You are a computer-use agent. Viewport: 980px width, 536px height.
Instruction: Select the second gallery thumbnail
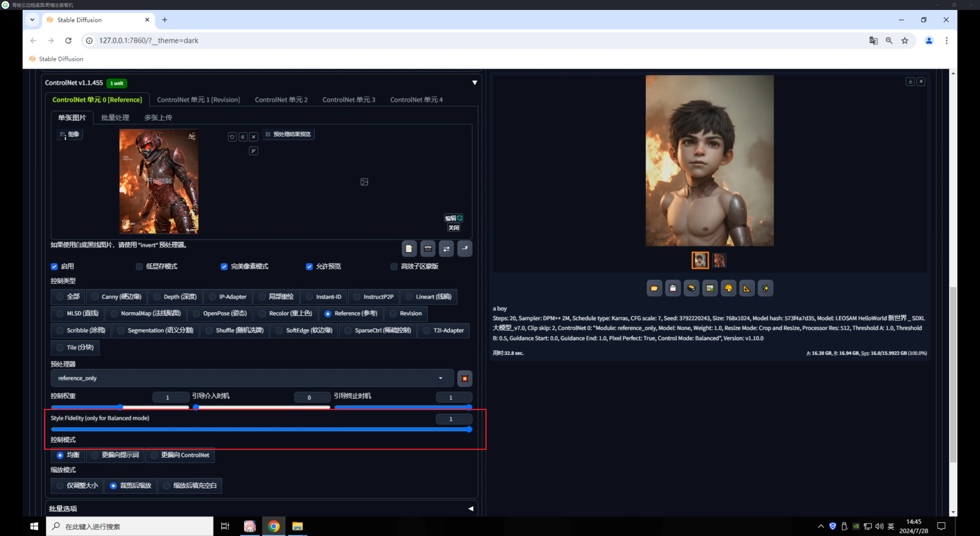(x=719, y=260)
